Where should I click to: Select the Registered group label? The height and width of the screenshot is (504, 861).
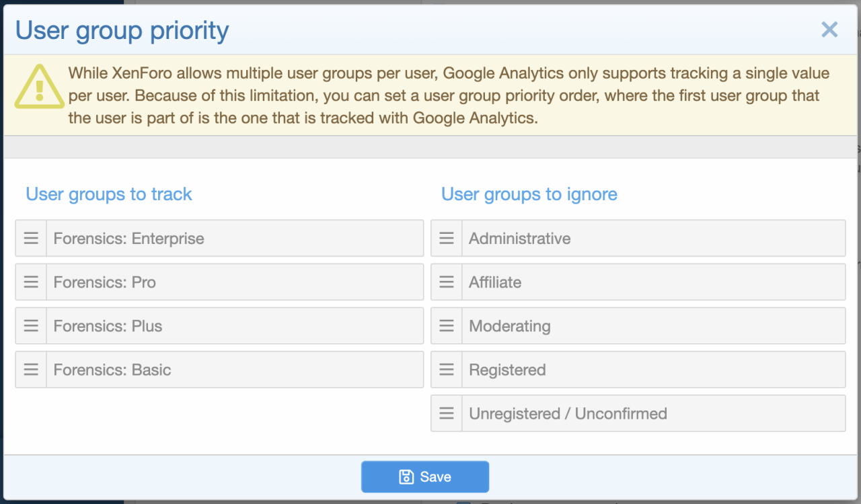tap(507, 370)
